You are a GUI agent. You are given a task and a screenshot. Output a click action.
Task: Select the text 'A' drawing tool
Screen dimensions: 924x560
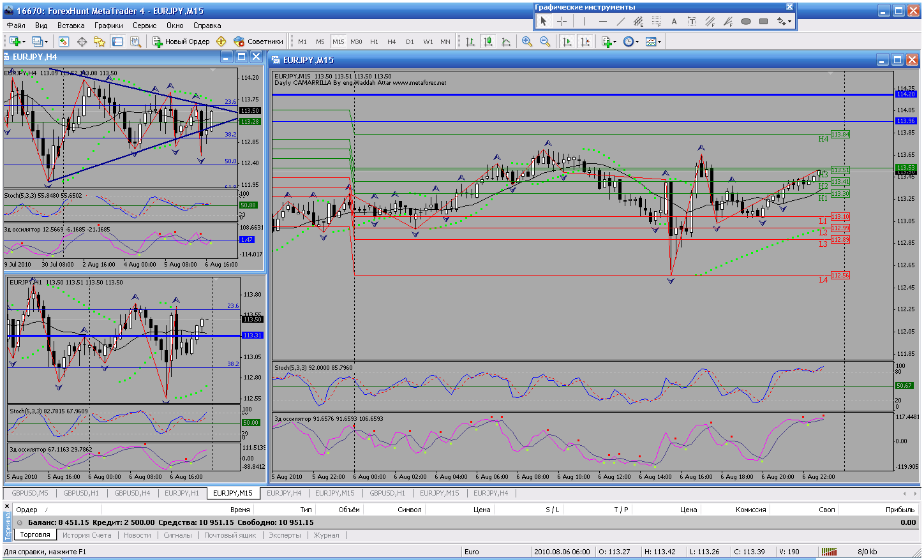pyautogui.click(x=674, y=21)
